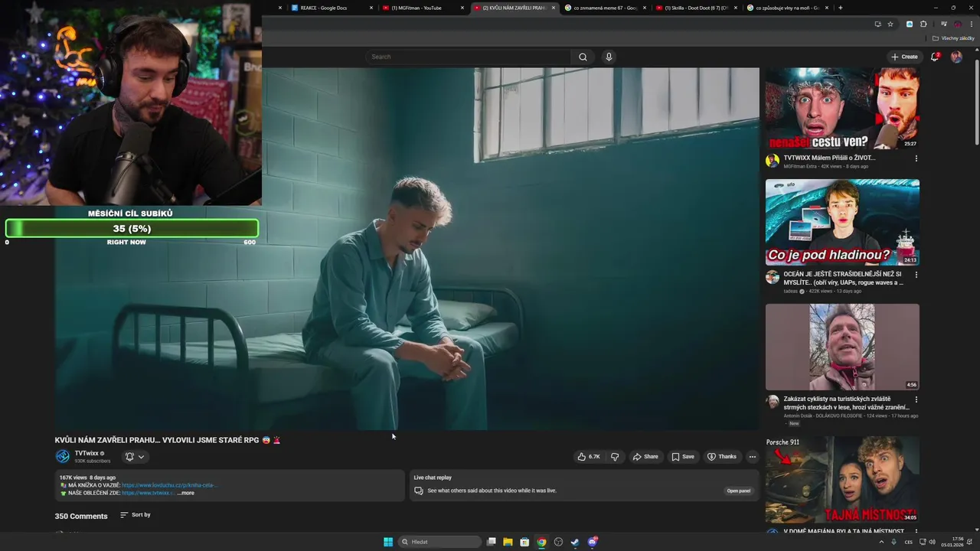Like the video with 6.7K likes
The width and height of the screenshot is (980, 551).
[589, 457]
